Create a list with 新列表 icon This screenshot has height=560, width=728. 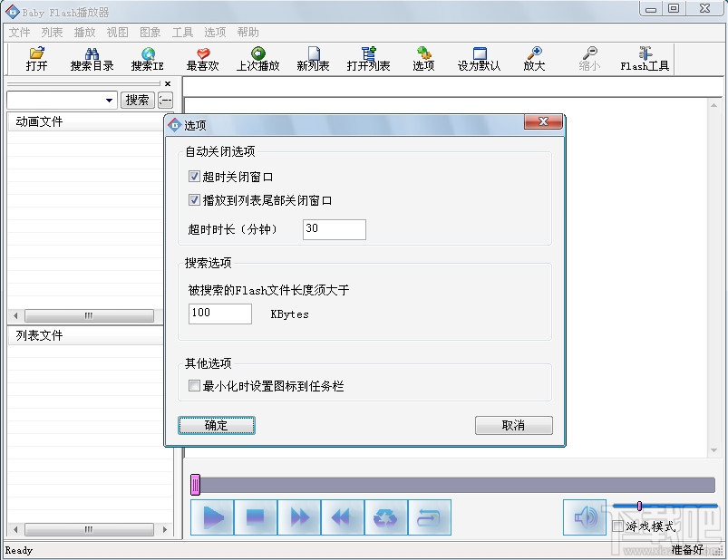point(314,59)
